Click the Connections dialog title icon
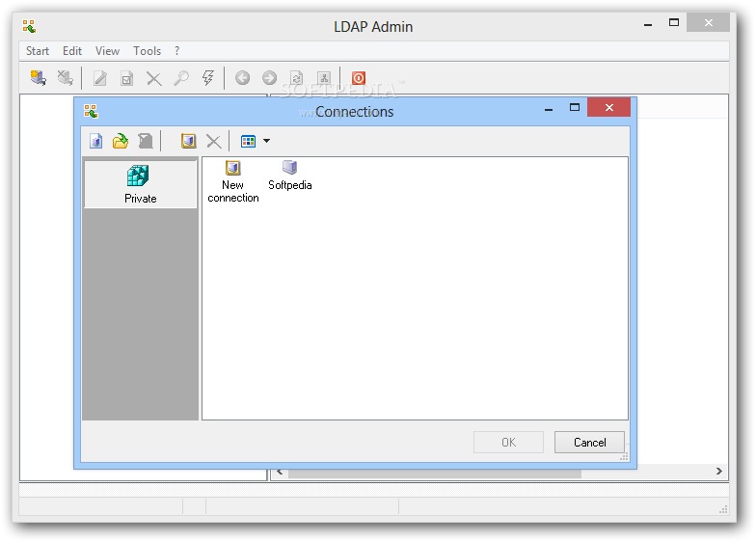Image resolution: width=756 pixels, height=542 pixels. (91, 112)
